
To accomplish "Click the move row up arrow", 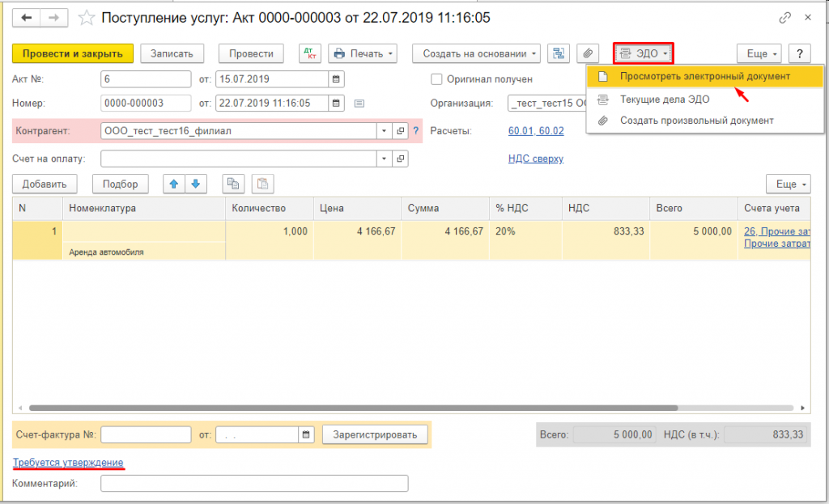I will coord(173,184).
